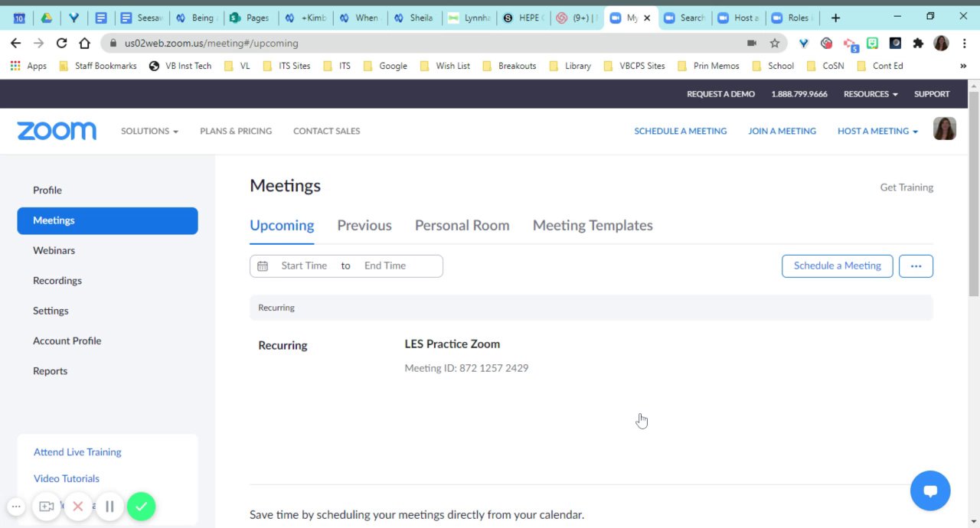Select Meetings in the sidebar
This screenshot has width=980, height=528.
(x=107, y=220)
